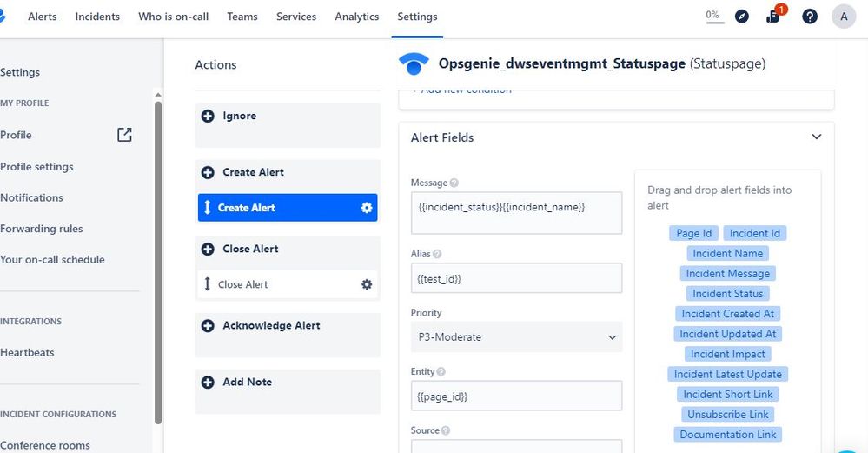Viewport: 868px width, 453px height.
Task: Open Your on-call schedule link
Action: [x=52, y=260]
